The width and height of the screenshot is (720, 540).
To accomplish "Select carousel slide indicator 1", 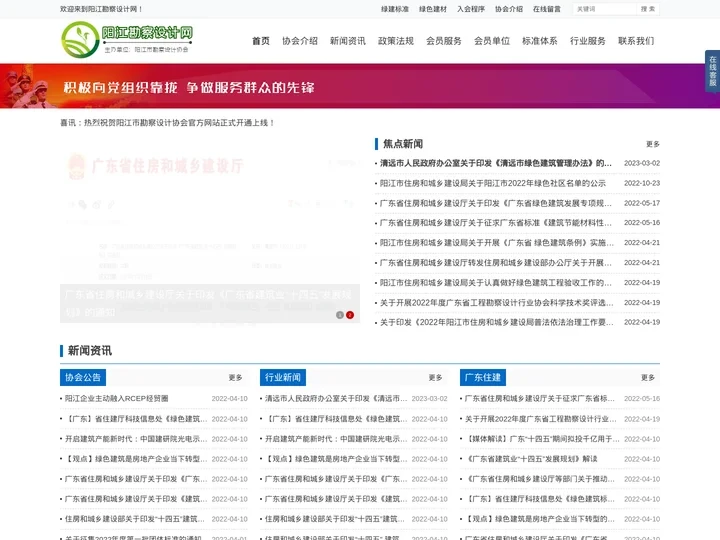I will (340, 315).
